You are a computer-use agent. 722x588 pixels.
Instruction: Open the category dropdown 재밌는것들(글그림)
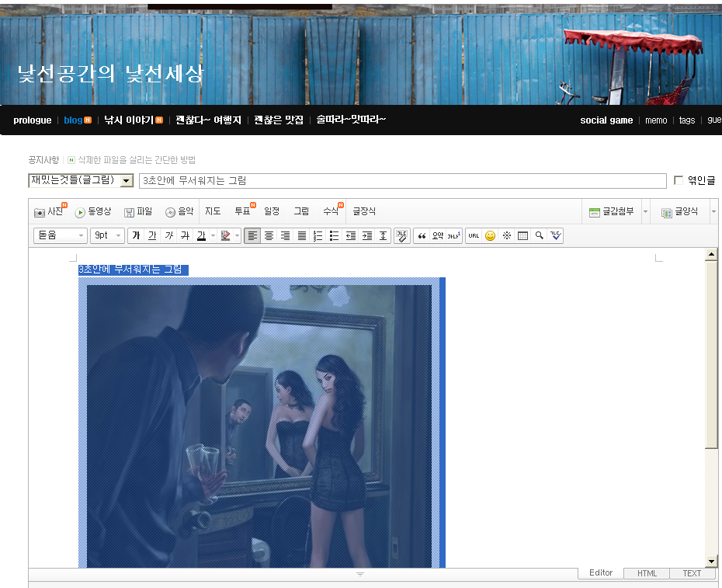(81, 180)
